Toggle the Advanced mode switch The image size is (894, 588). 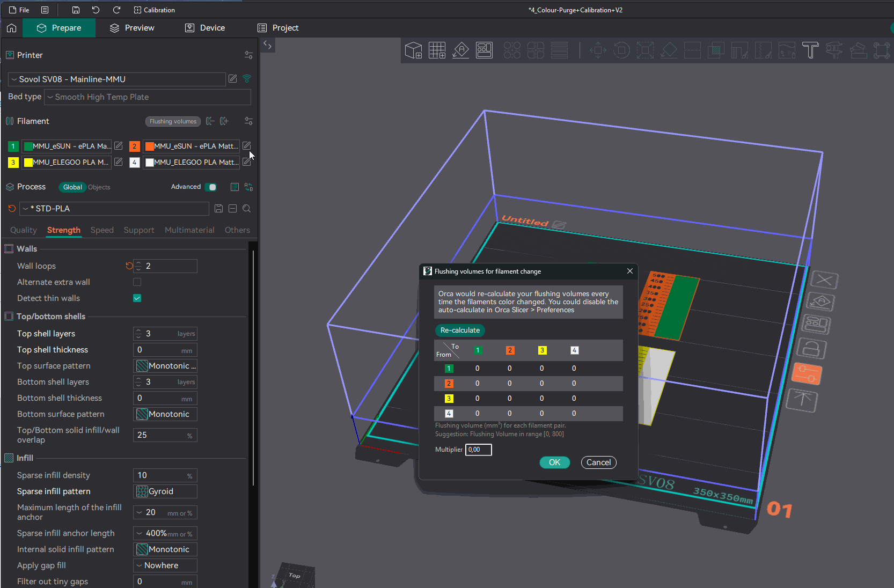pyautogui.click(x=211, y=187)
